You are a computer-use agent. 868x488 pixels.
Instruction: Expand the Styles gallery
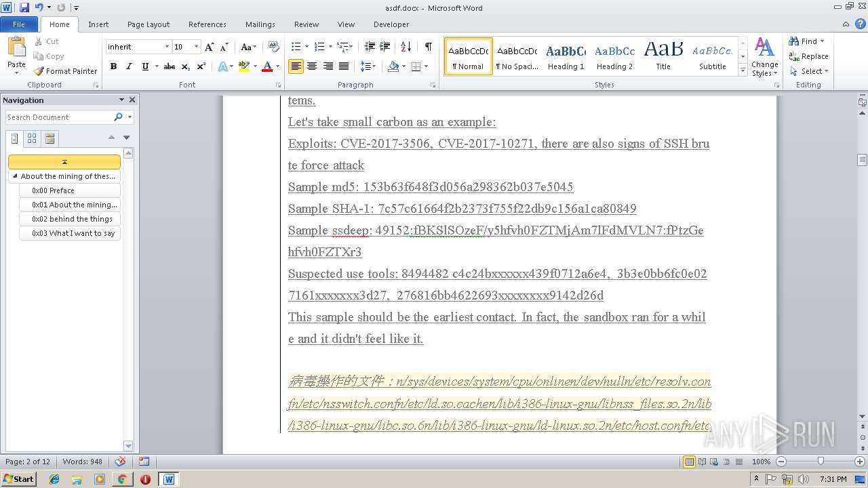click(x=743, y=70)
